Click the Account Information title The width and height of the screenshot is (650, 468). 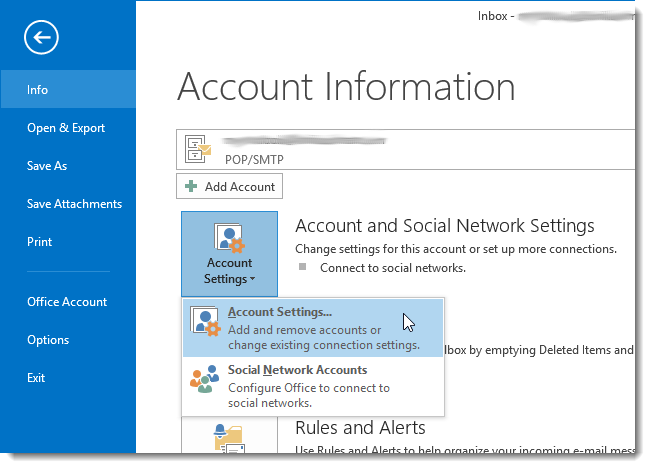tap(346, 87)
